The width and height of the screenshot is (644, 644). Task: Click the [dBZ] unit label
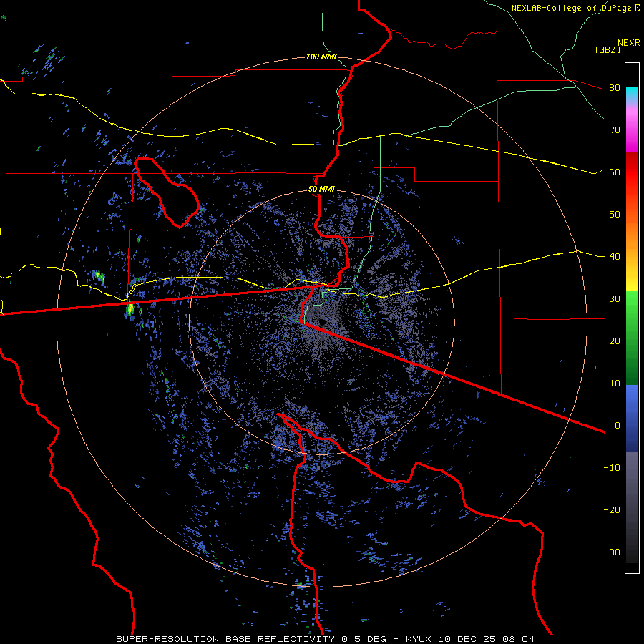pos(608,49)
